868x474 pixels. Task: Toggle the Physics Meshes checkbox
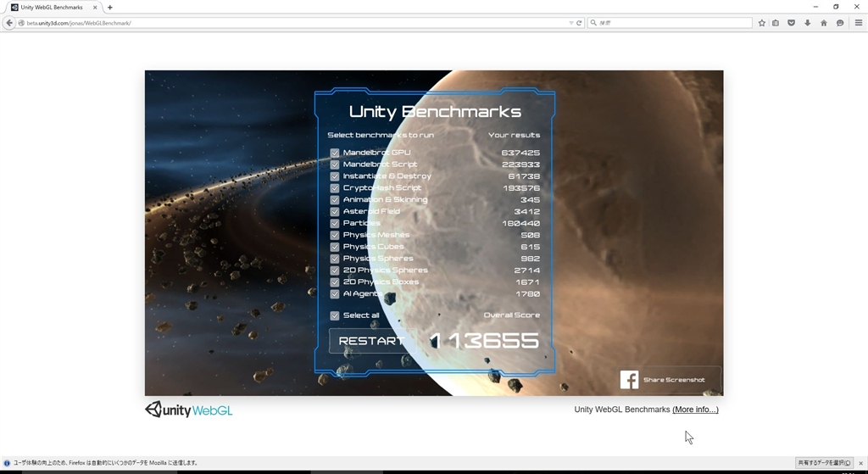[x=334, y=235]
